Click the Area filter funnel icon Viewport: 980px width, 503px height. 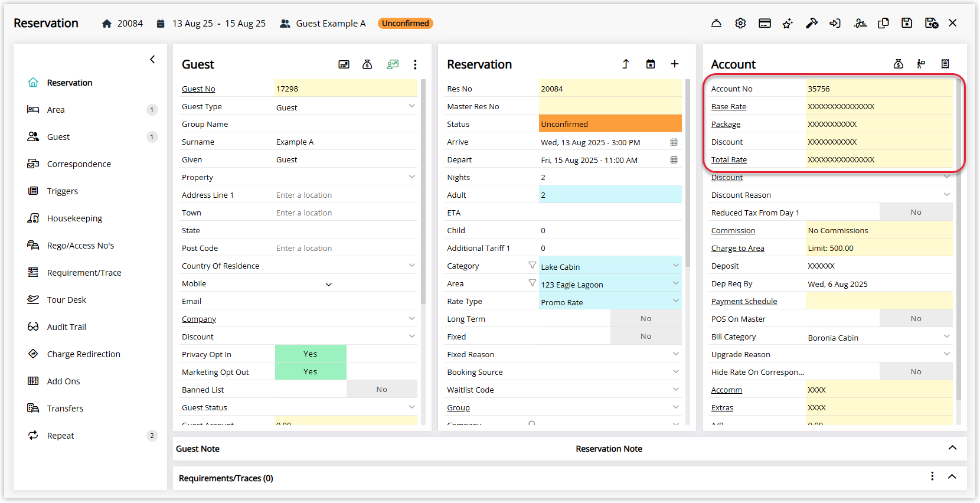pos(532,283)
